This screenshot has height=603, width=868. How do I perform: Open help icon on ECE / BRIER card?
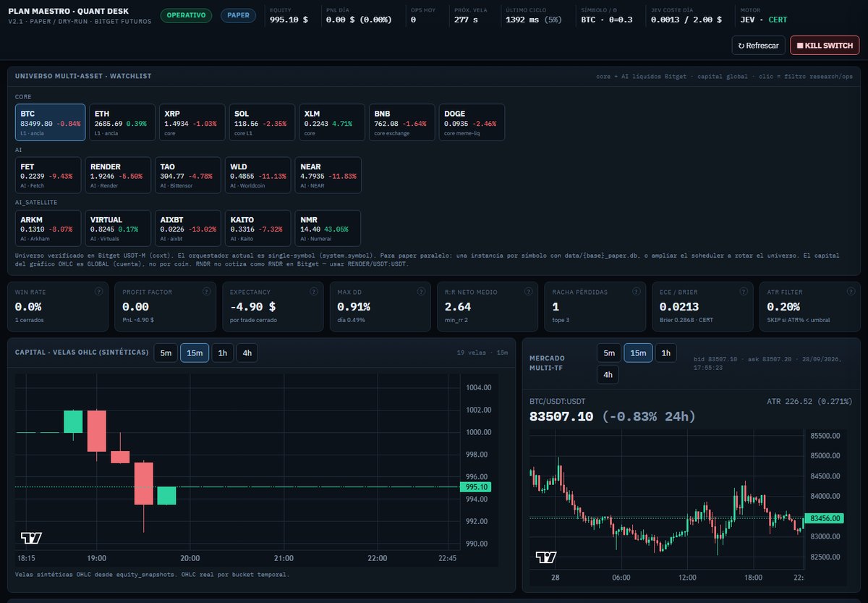(744, 292)
